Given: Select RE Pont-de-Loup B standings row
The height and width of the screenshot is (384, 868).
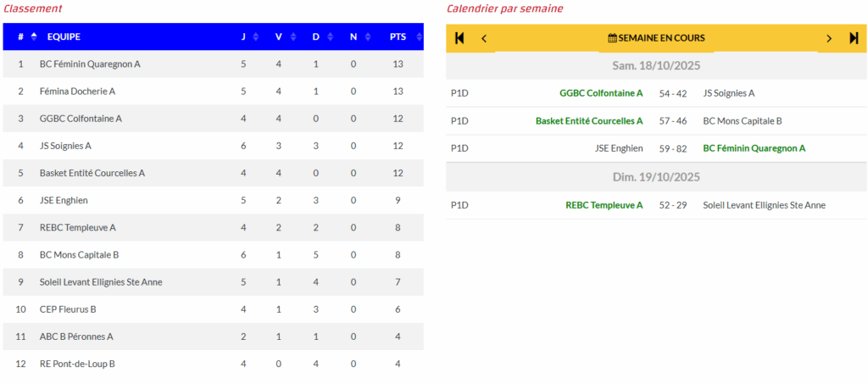Looking at the screenshot, I should tap(77, 364).
